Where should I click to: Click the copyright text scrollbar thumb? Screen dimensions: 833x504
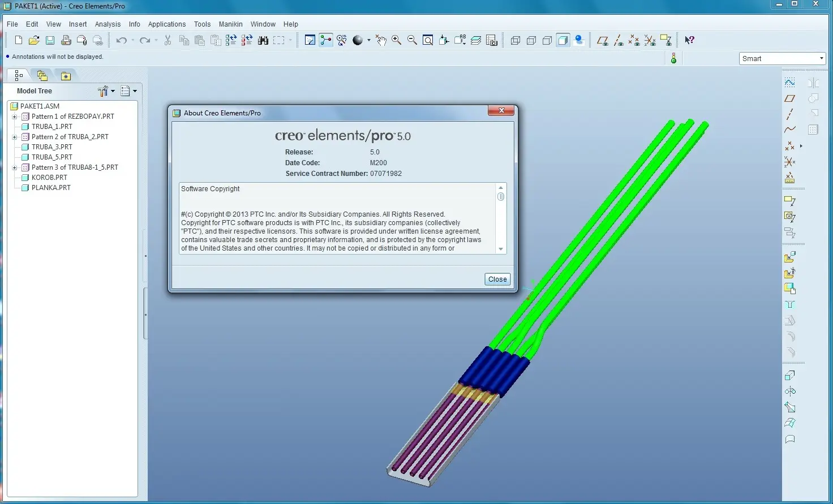(x=501, y=197)
